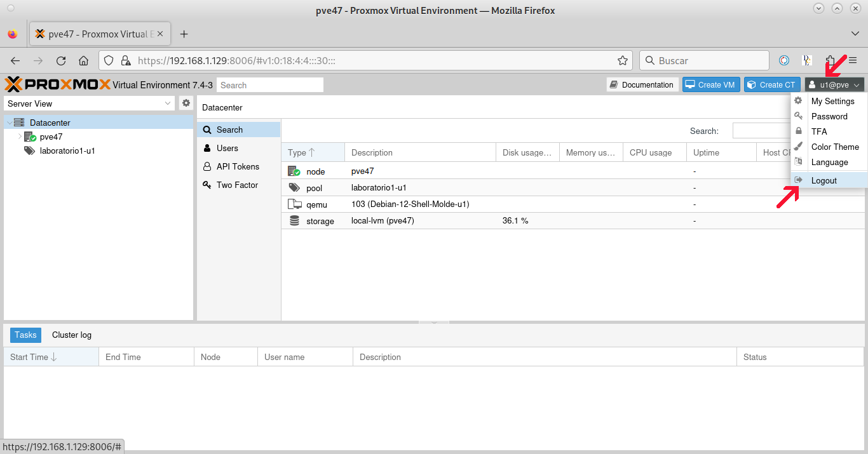Click the Create VM button
868x454 pixels.
tap(711, 84)
